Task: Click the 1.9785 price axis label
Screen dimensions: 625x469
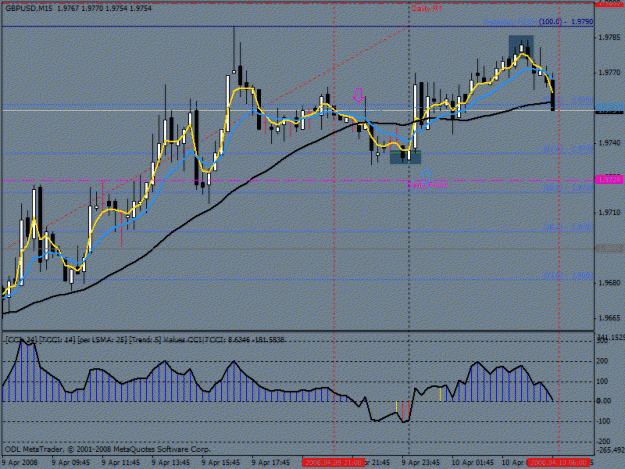Action: pos(609,37)
